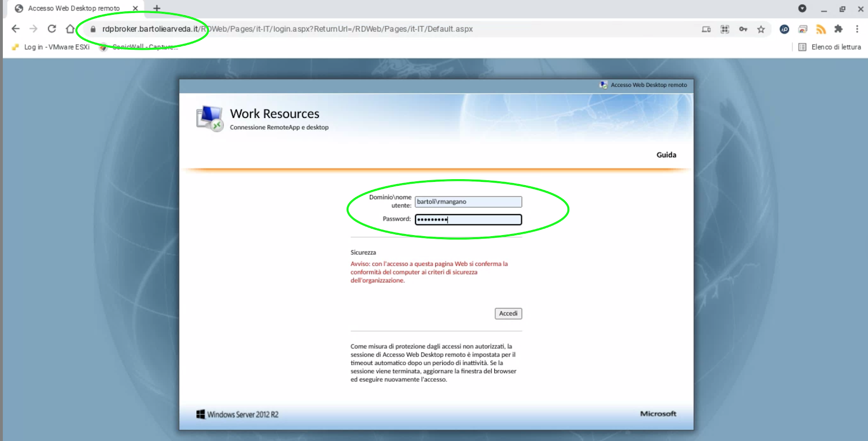Click the Work Resources heading
Image resolution: width=868 pixels, height=441 pixels.
tap(275, 114)
